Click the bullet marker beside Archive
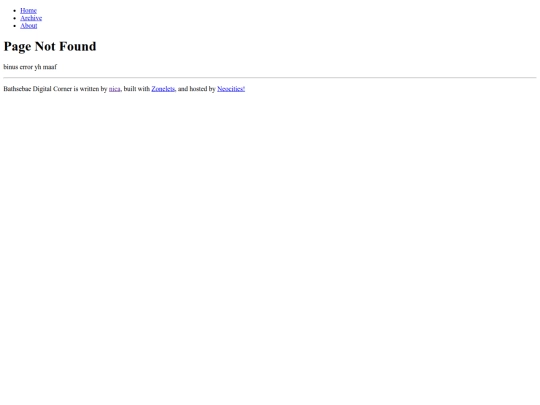This screenshot has width=540, height=405. (14, 18)
